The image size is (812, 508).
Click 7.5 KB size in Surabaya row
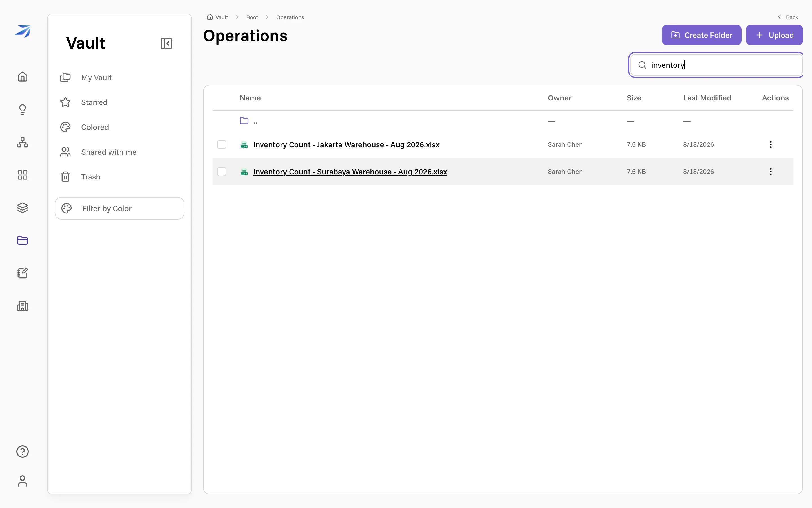point(636,172)
